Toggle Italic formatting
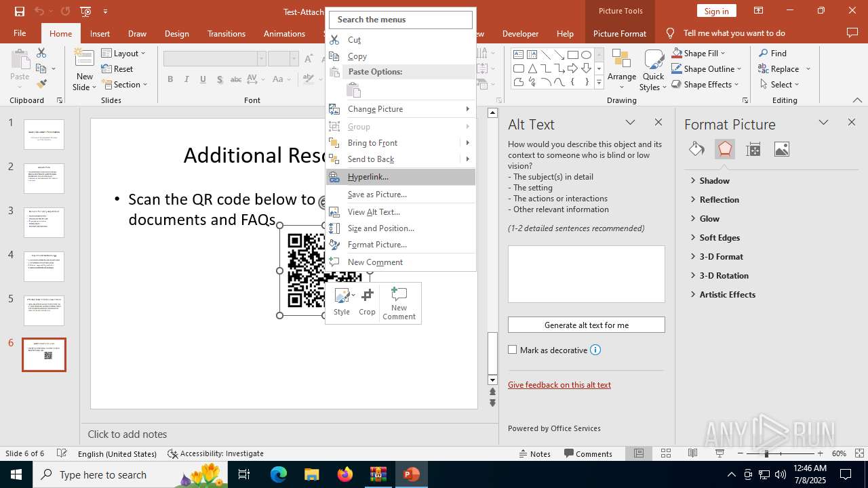 coord(186,79)
